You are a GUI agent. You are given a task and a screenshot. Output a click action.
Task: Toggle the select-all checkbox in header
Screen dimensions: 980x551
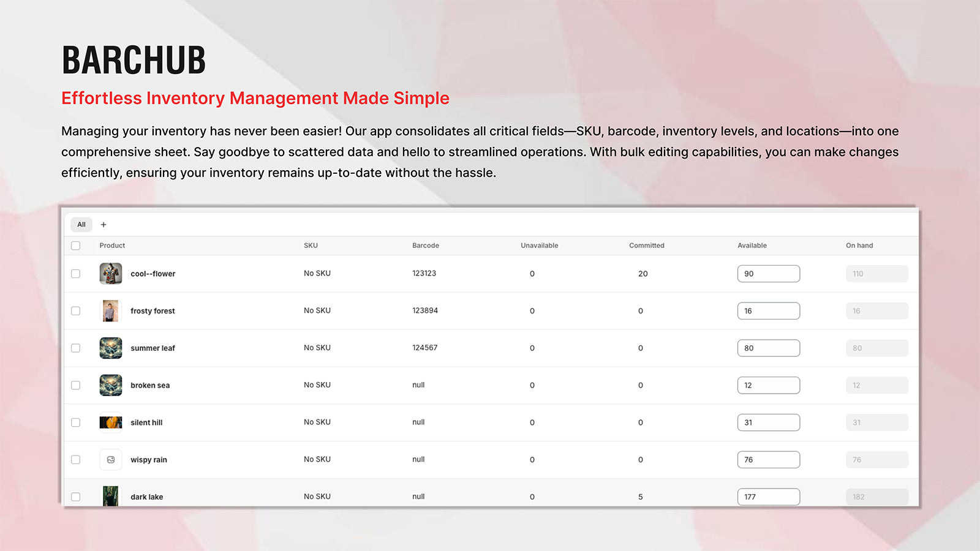tap(76, 246)
